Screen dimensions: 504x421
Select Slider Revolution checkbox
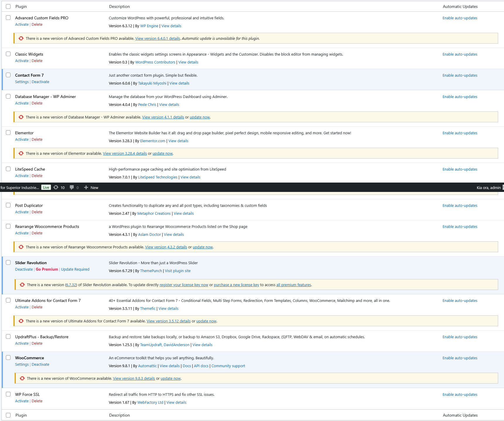point(8,262)
